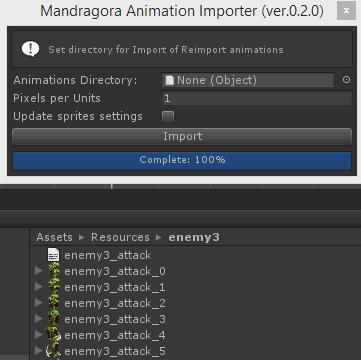Click the enemy3_attack_0 sprite thumbnail

53,271
